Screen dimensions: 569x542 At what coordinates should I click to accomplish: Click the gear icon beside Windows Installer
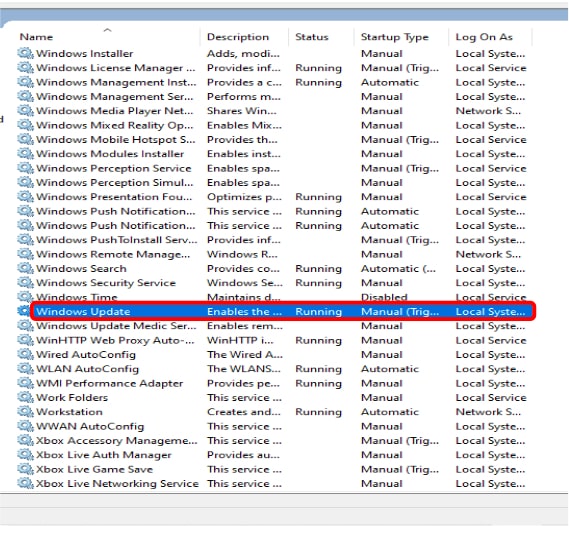pos(25,53)
